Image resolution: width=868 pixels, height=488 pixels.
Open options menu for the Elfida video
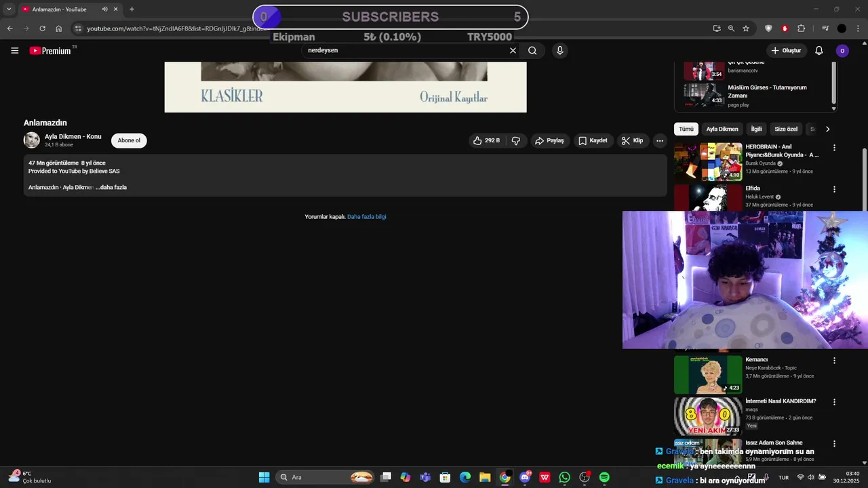tap(834, 189)
